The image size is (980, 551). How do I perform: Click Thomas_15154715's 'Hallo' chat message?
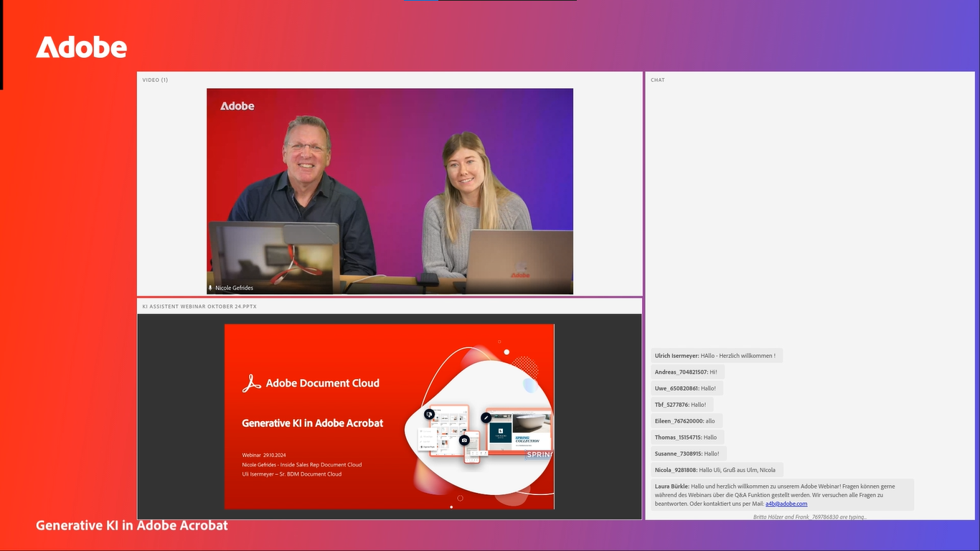pos(687,437)
